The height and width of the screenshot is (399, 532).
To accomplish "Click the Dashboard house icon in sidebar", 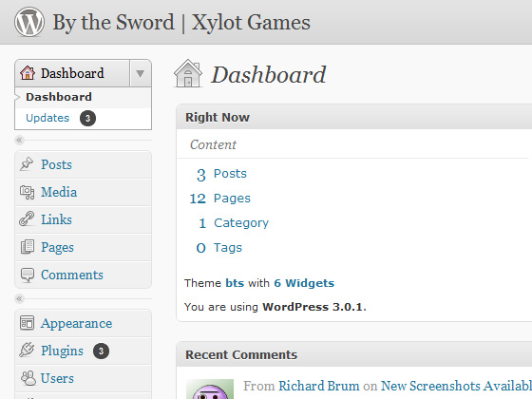I will coord(28,73).
